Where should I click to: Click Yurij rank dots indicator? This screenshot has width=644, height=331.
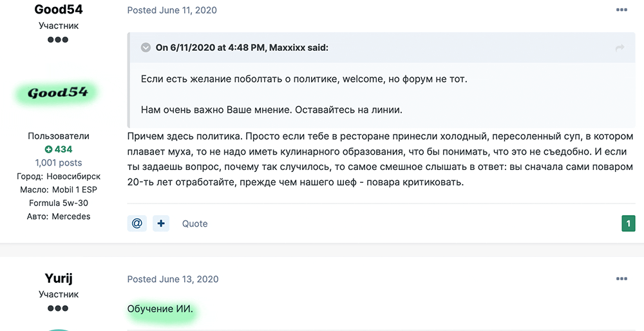pos(58,308)
